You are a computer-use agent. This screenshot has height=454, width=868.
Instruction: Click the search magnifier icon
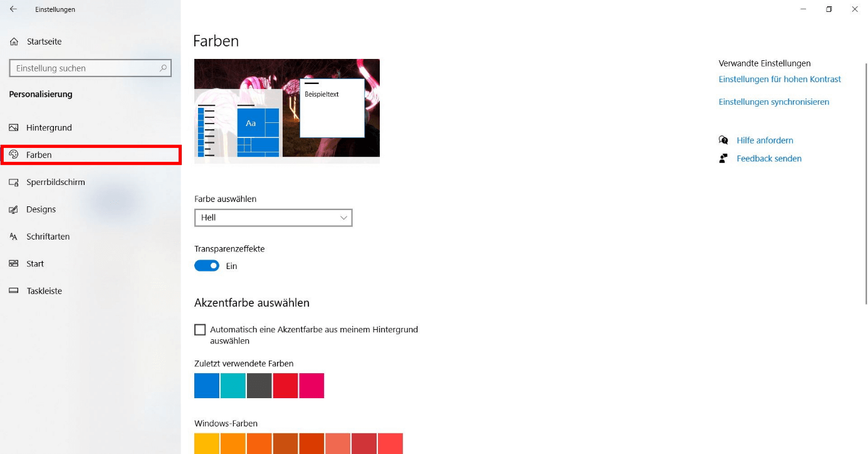(163, 68)
